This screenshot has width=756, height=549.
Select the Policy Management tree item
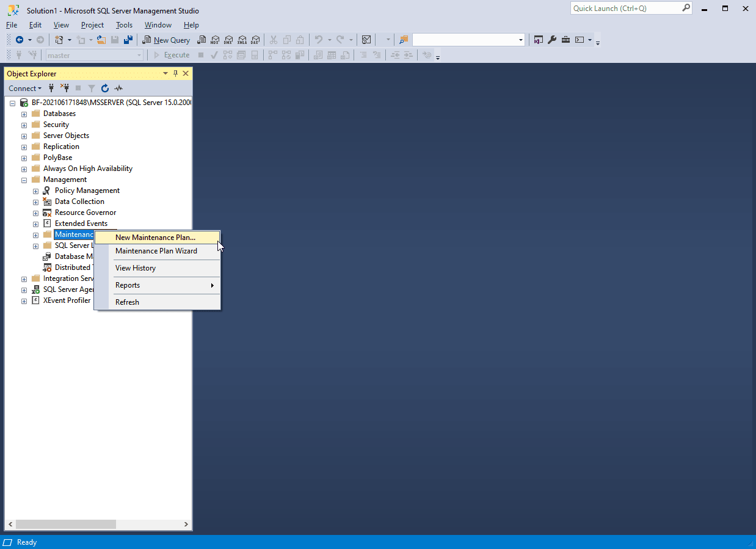87,191
